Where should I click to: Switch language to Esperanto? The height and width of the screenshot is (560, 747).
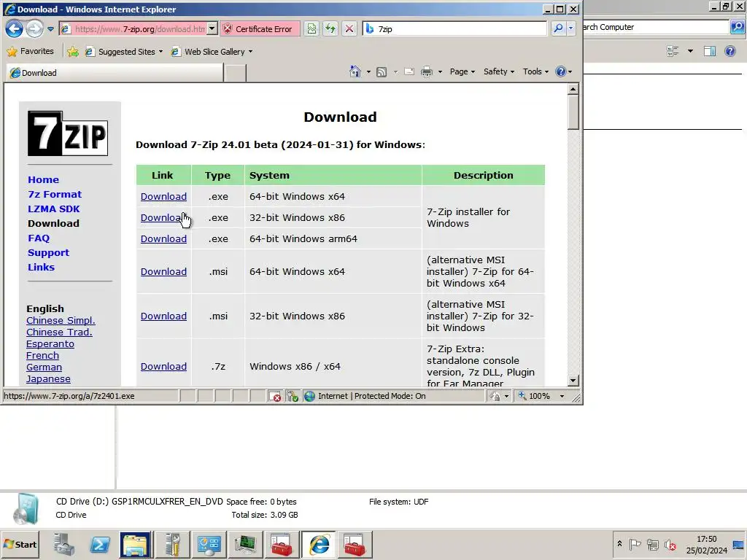coord(50,344)
